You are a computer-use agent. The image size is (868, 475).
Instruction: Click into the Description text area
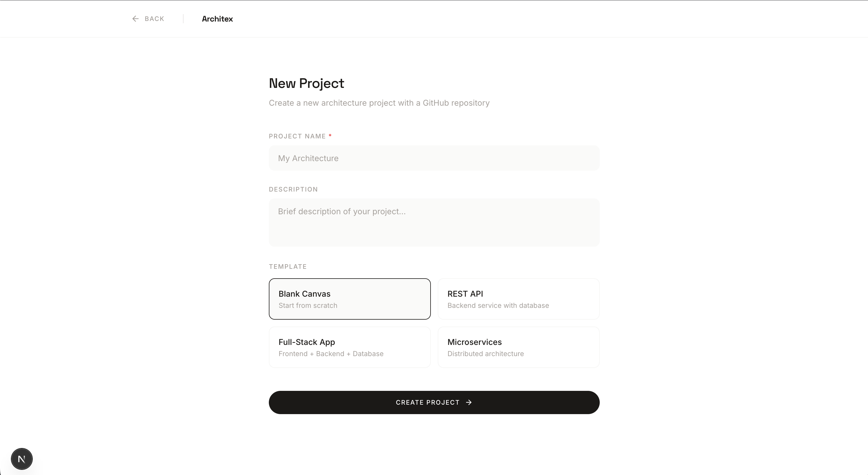(434, 222)
